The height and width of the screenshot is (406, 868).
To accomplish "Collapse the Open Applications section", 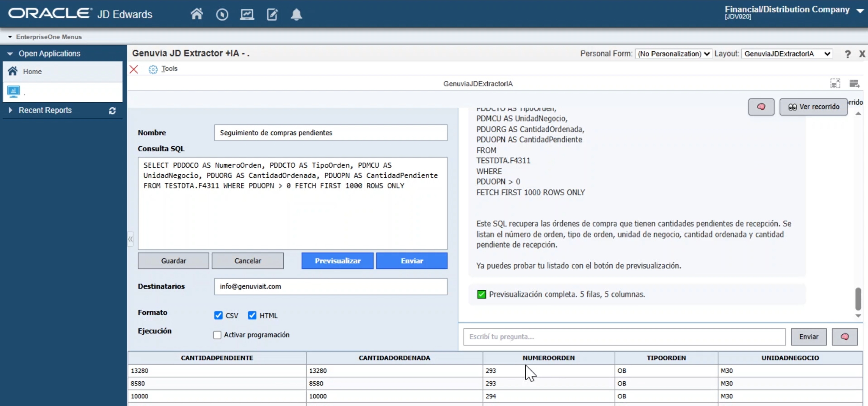I will [10, 53].
